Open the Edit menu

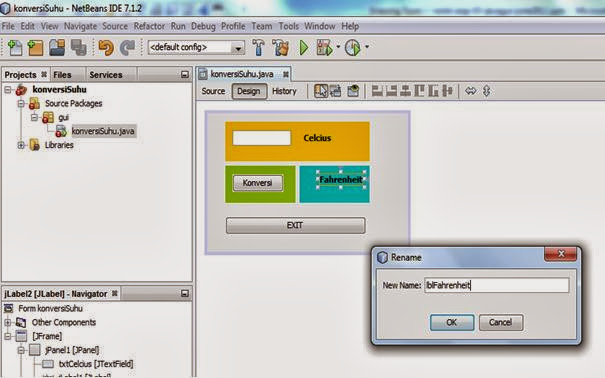pyautogui.click(x=27, y=26)
